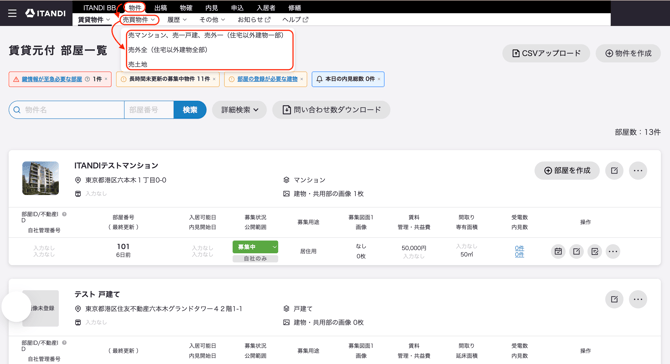This screenshot has width=670, height=364.
Task: Switch to the 物件 tab
Action: [x=135, y=8]
